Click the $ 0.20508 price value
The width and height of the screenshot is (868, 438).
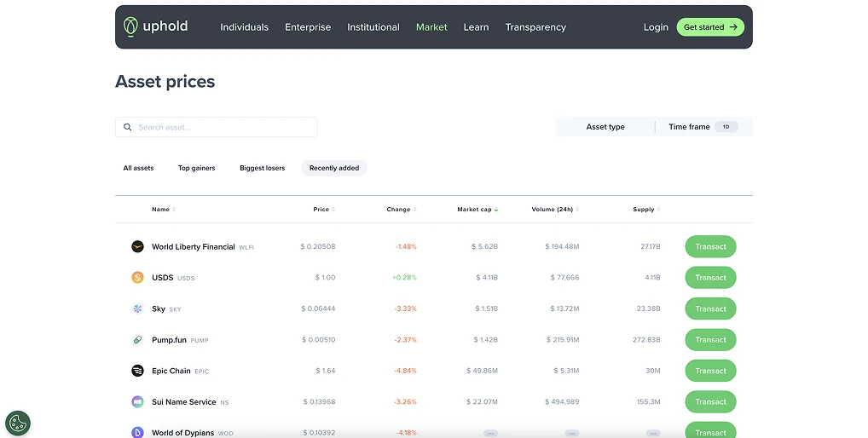[318, 246]
